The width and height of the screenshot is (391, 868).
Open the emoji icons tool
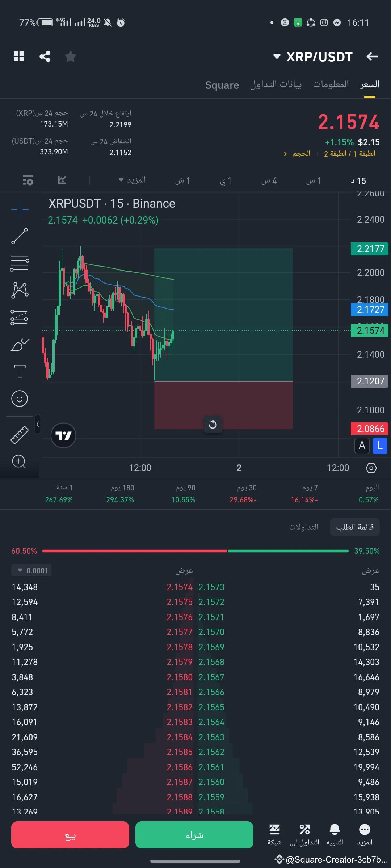20,399
